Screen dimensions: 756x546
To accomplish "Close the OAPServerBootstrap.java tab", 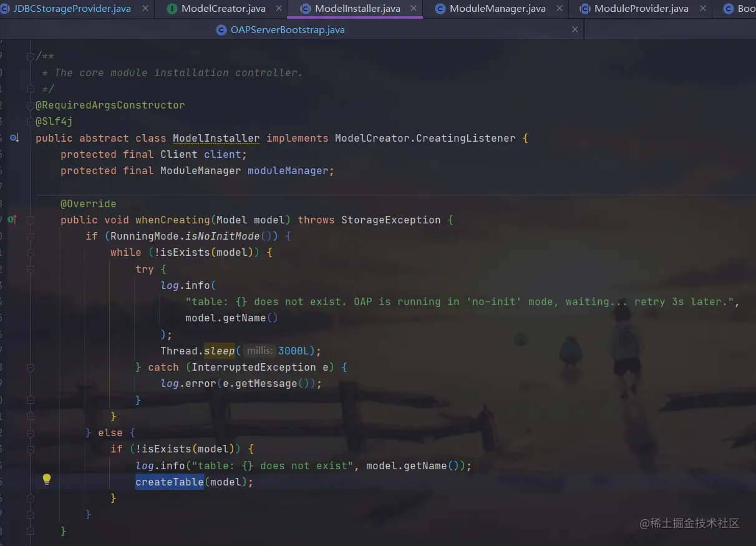I will (575, 29).
